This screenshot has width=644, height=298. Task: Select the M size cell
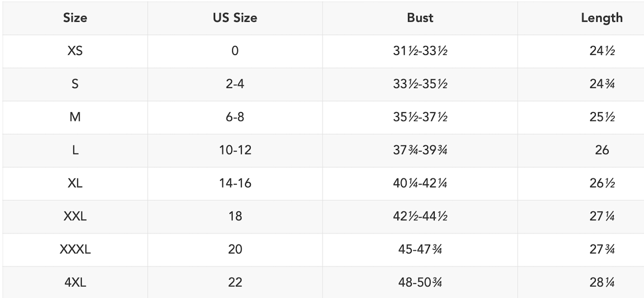pyautogui.click(x=75, y=117)
